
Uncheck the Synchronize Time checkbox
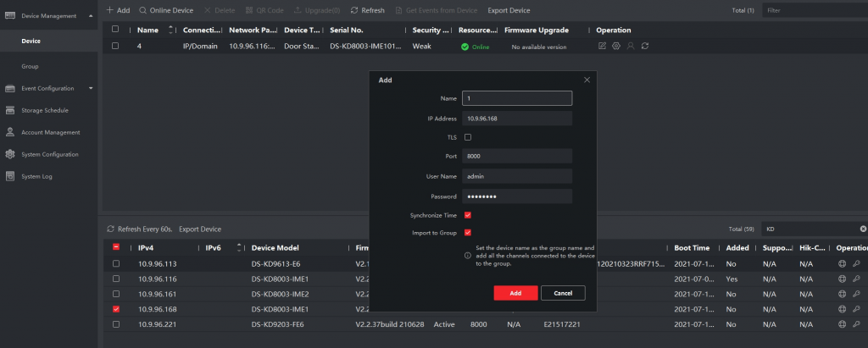click(x=468, y=215)
